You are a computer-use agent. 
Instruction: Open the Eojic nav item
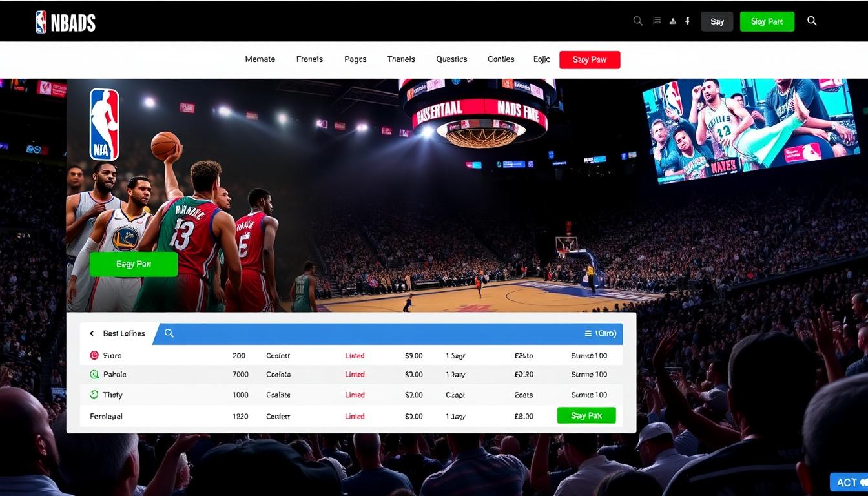click(x=542, y=59)
